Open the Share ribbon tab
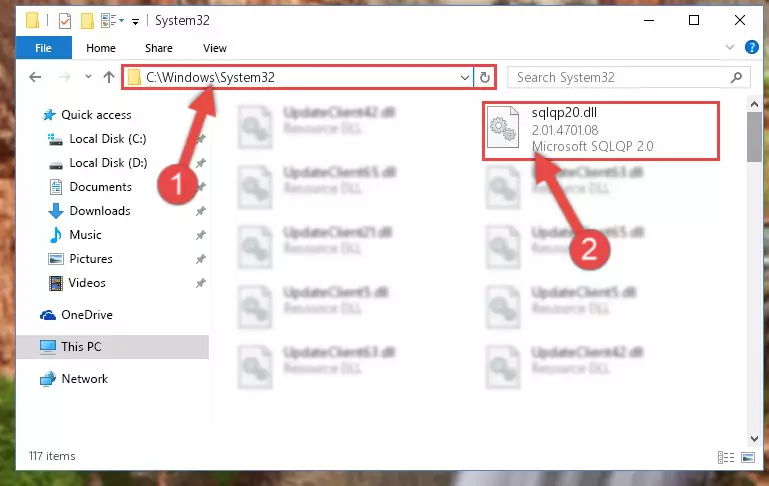The width and height of the screenshot is (769, 486). point(158,48)
